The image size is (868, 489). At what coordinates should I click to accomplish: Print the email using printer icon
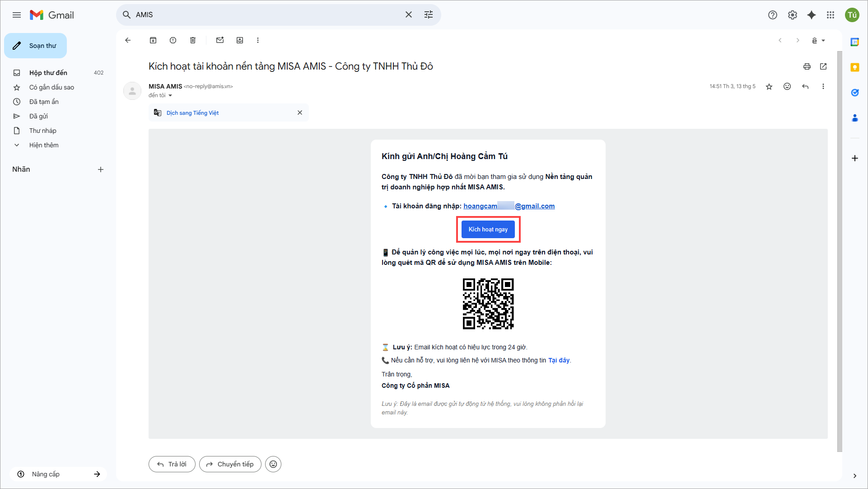pyautogui.click(x=807, y=66)
